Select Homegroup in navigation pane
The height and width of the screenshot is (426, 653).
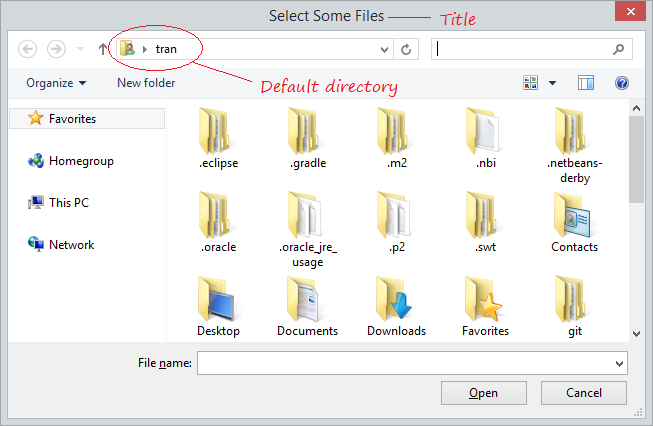pyautogui.click(x=70, y=161)
